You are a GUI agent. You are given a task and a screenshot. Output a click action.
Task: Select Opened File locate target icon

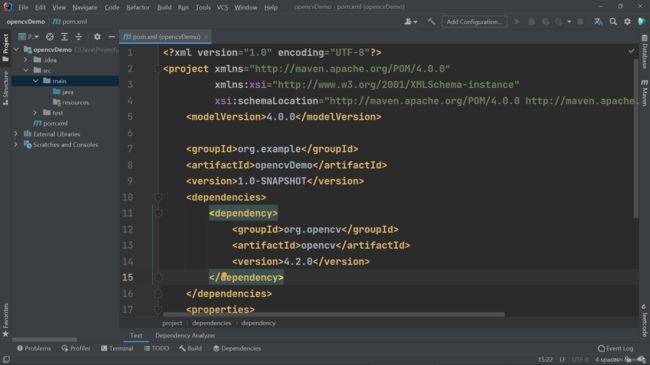coord(50,37)
